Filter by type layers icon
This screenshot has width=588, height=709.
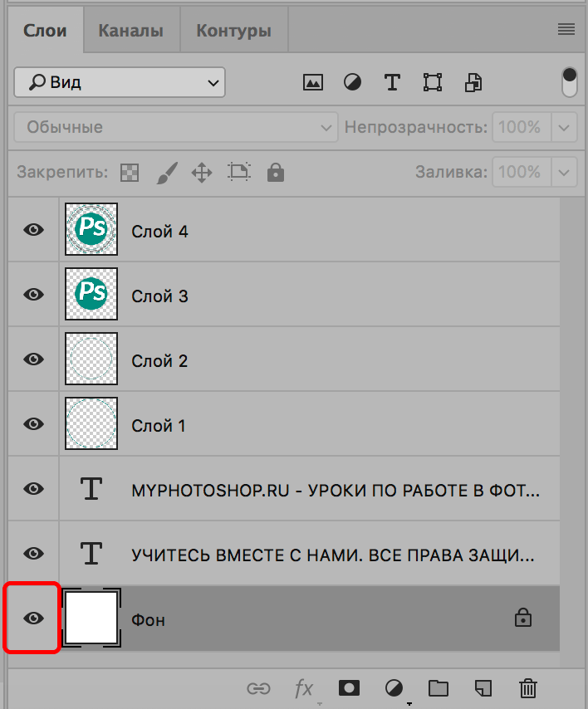tap(392, 82)
